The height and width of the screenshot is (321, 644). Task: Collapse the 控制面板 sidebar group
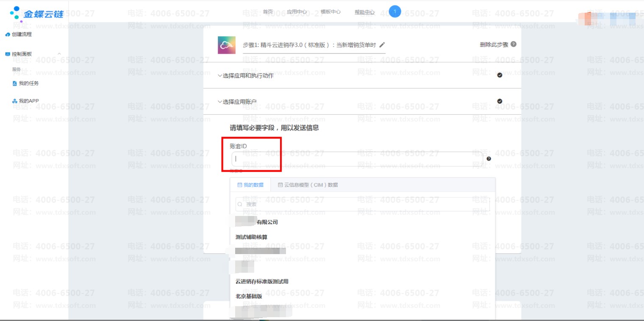pos(59,54)
